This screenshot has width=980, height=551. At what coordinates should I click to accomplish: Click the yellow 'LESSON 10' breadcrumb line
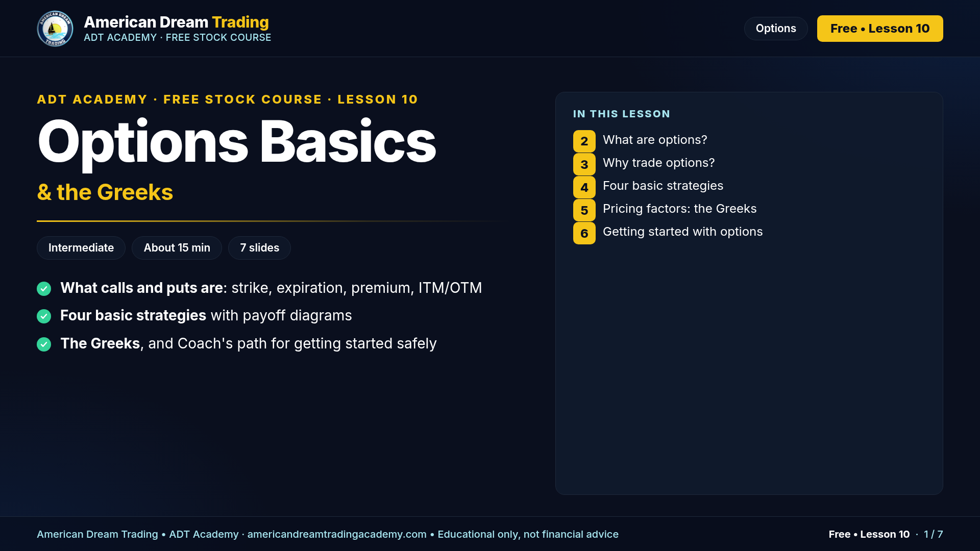[x=227, y=99]
